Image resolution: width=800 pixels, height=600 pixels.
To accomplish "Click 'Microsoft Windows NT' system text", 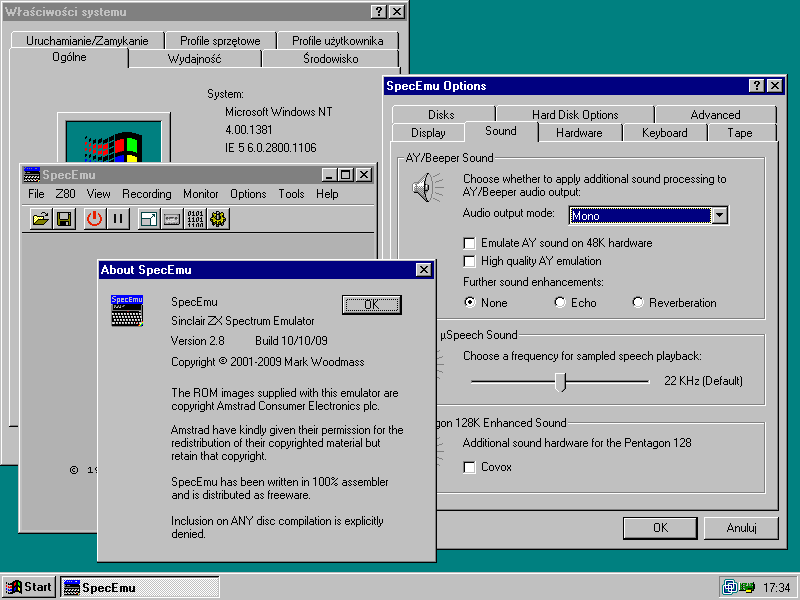I will (x=279, y=112).
